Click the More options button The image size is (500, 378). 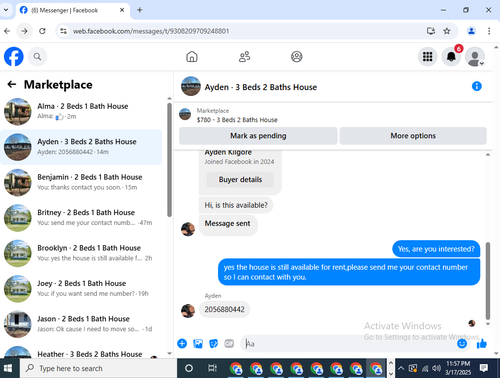[413, 136]
